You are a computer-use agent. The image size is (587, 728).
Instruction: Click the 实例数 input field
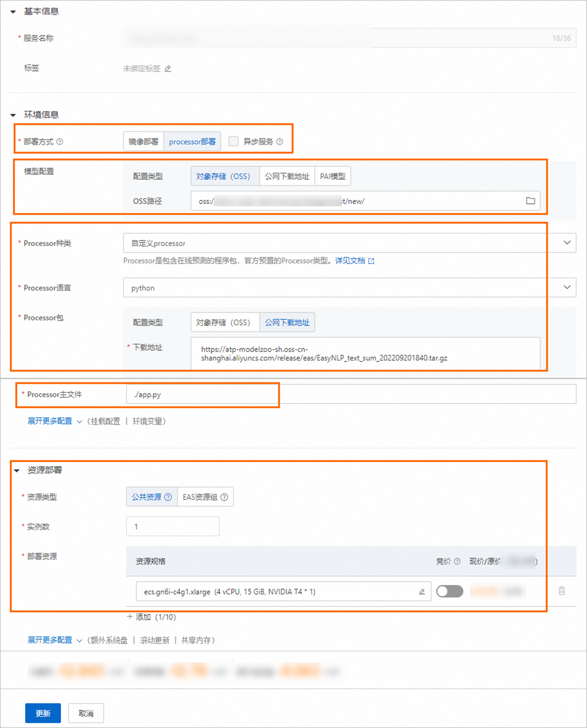click(173, 526)
